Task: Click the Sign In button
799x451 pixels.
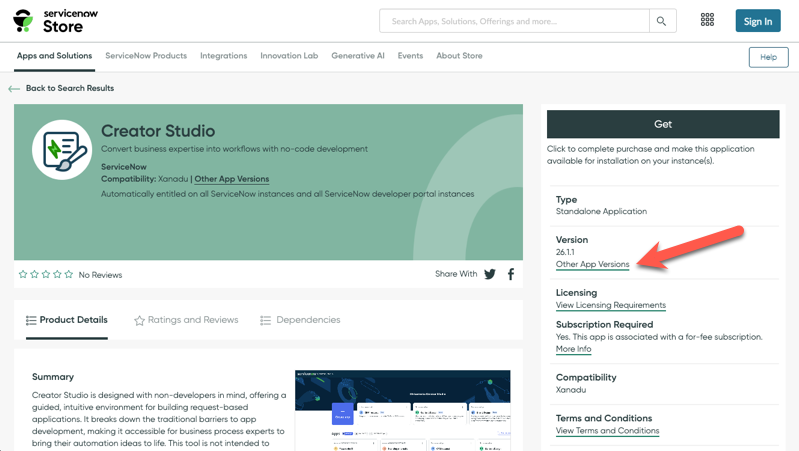Action: click(758, 21)
